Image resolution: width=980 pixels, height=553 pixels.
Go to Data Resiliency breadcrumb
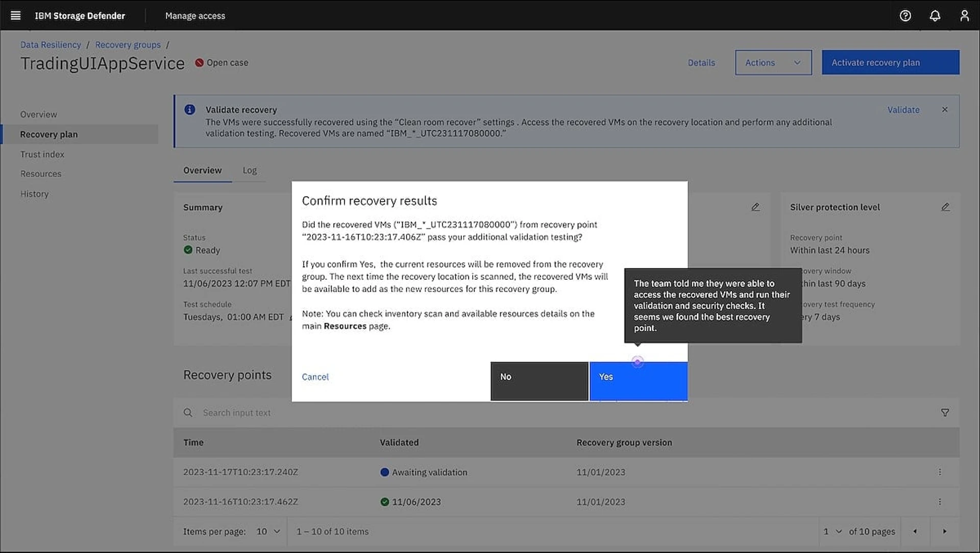point(51,45)
